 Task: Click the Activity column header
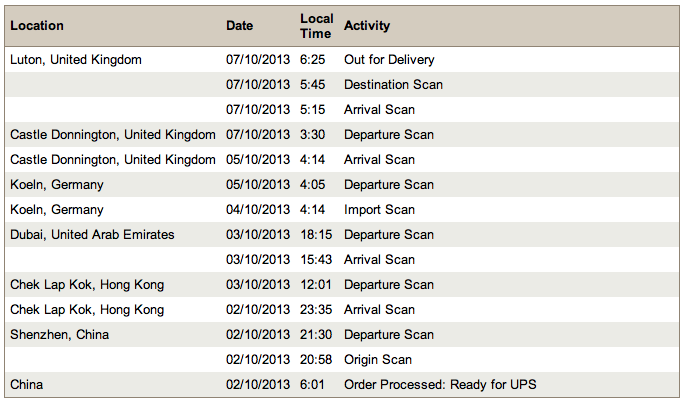tap(367, 26)
